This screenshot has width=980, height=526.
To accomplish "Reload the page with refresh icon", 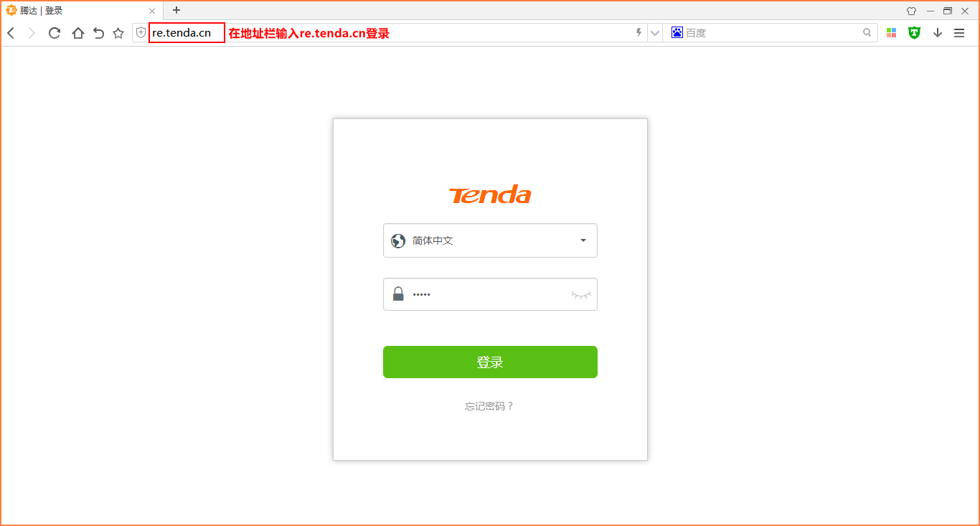I will (55, 33).
